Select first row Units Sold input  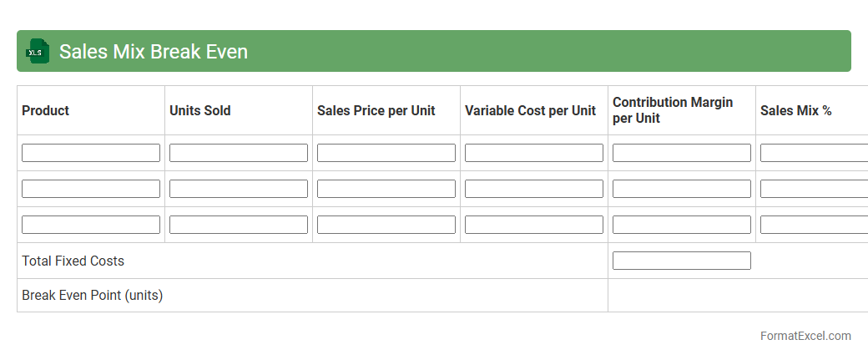coord(239,153)
